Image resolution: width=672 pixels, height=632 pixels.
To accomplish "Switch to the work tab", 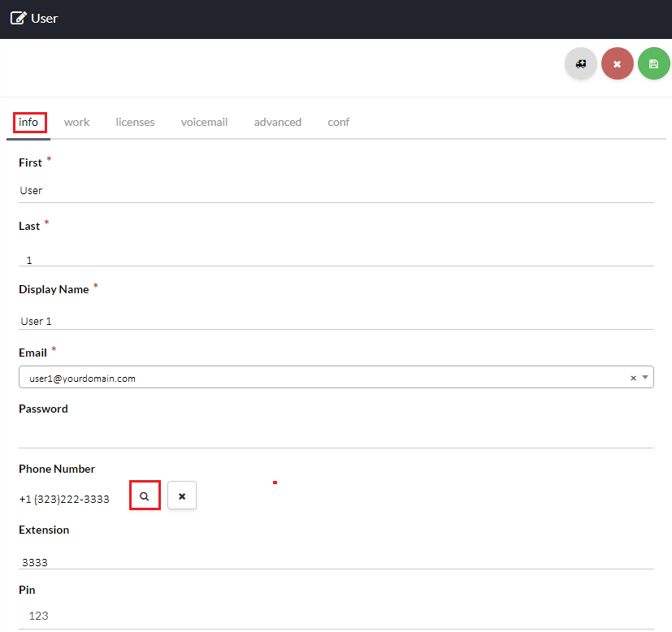I will [x=76, y=122].
